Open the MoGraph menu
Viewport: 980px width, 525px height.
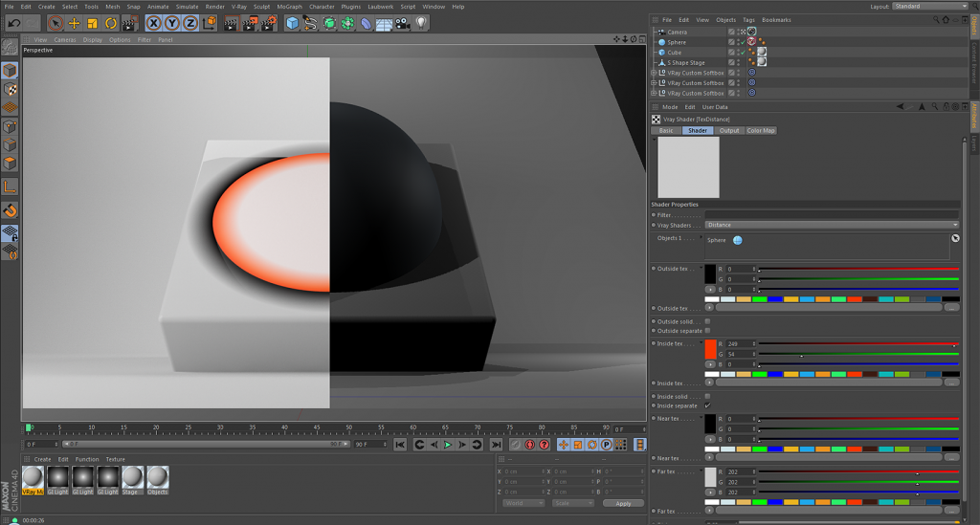(x=289, y=7)
